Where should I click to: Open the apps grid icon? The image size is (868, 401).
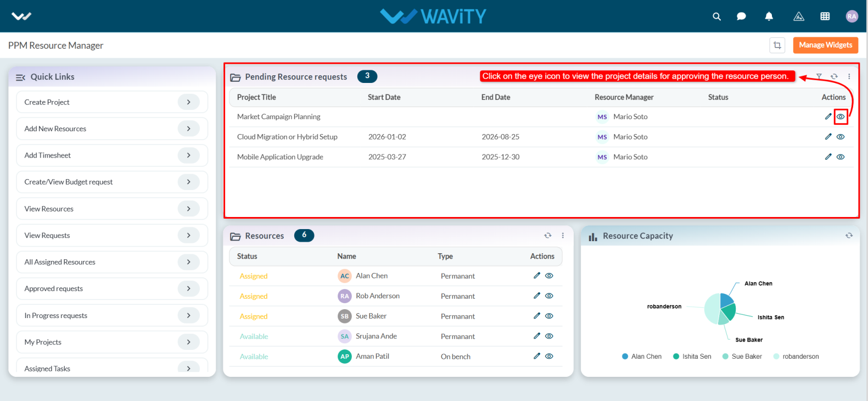point(825,16)
